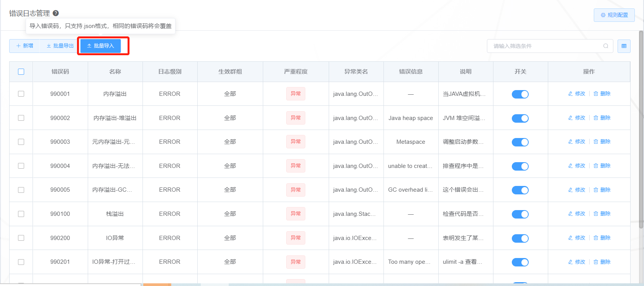The height and width of the screenshot is (286, 644).
Task: Check the row 990003 checkbox
Action: coord(21,142)
